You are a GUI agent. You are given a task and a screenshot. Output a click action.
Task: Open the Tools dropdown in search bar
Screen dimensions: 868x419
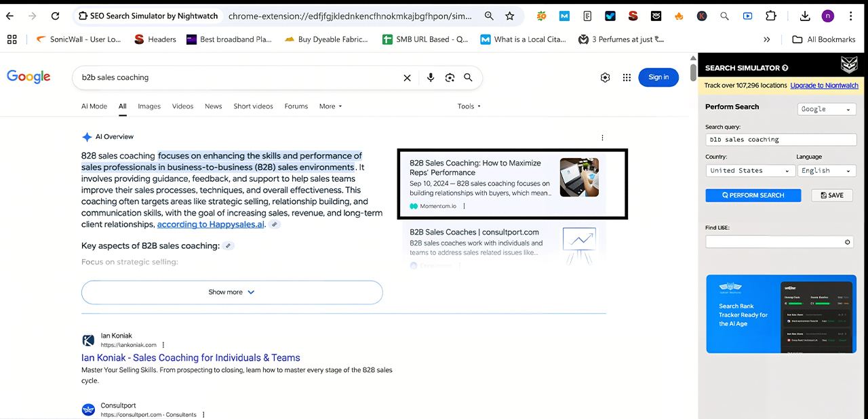(469, 106)
